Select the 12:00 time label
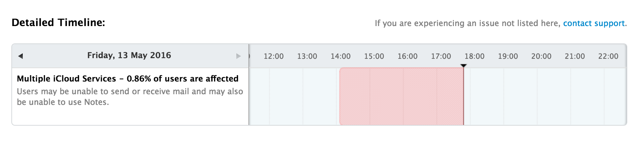644x145 pixels. click(273, 56)
